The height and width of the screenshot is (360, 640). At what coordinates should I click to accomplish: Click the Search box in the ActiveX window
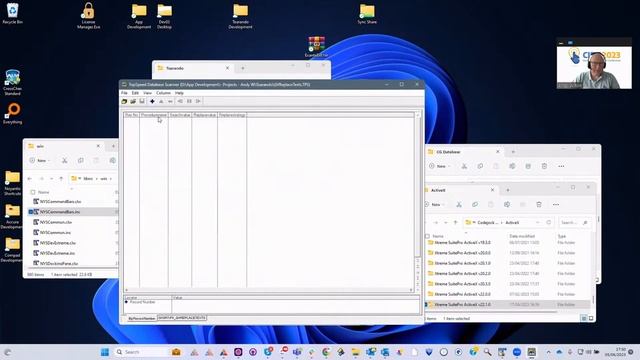tap(574, 223)
